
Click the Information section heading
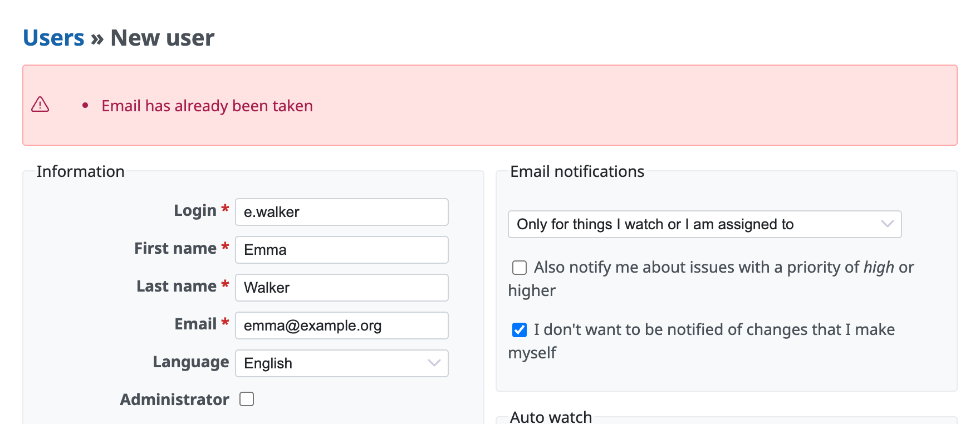[81, 171]
